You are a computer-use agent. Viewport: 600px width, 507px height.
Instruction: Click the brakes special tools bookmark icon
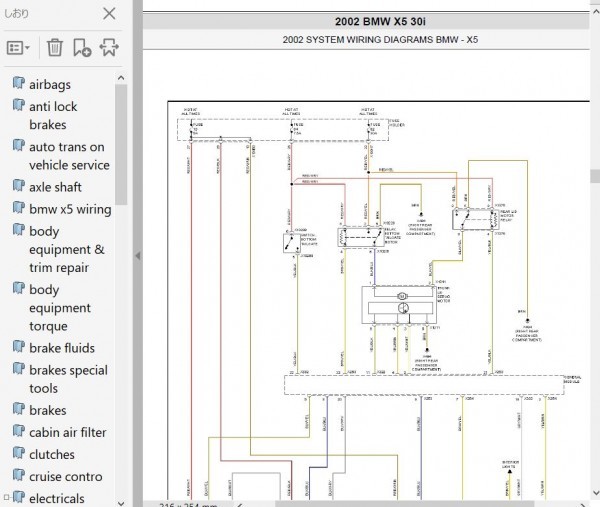19,369
